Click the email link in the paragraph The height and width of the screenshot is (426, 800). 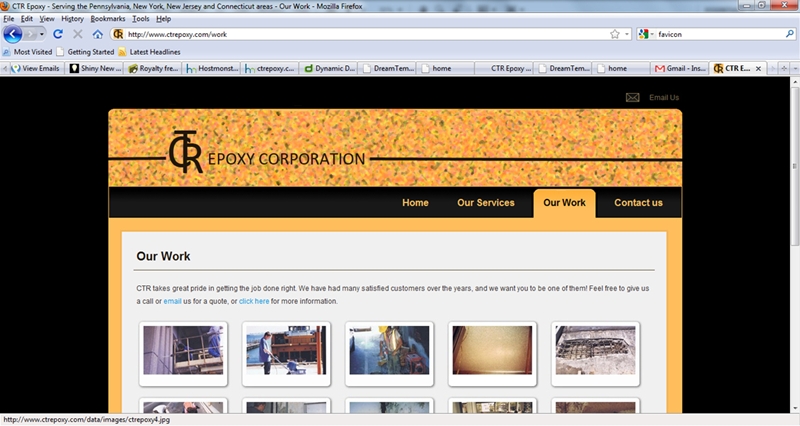[172, 301]
